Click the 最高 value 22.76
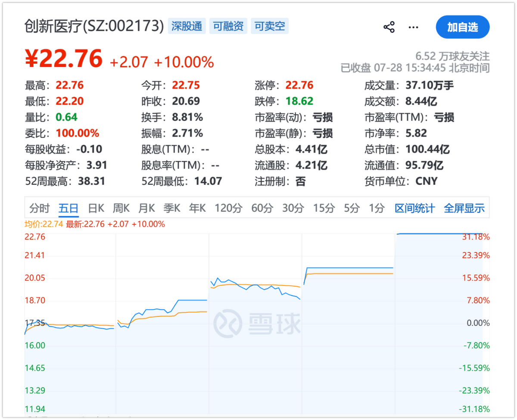The width and height of the screenshot is (517, 420). click(70, 85)
